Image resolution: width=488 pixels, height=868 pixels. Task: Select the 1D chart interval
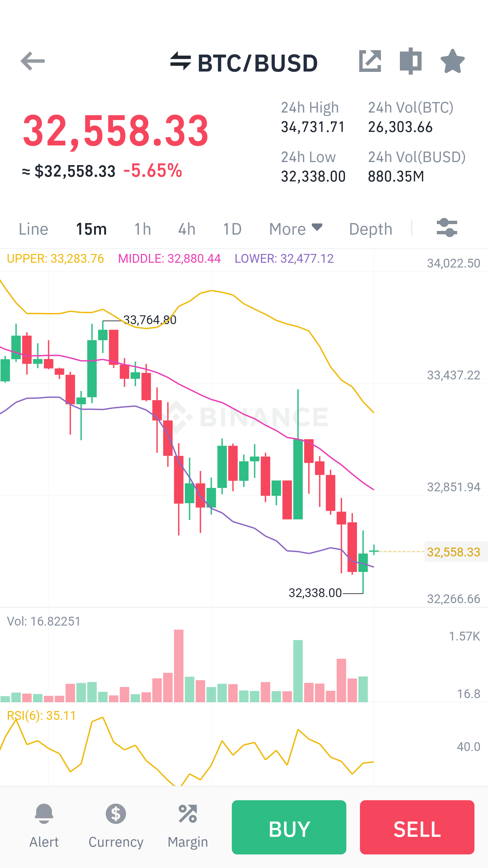(232, 229)
